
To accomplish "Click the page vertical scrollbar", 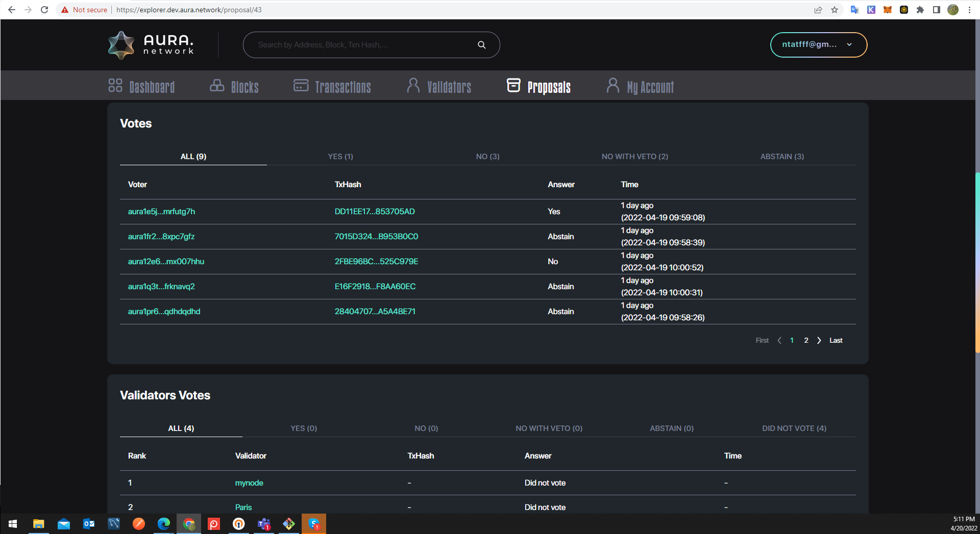I will pyautogui.click(x=977, y=263).
